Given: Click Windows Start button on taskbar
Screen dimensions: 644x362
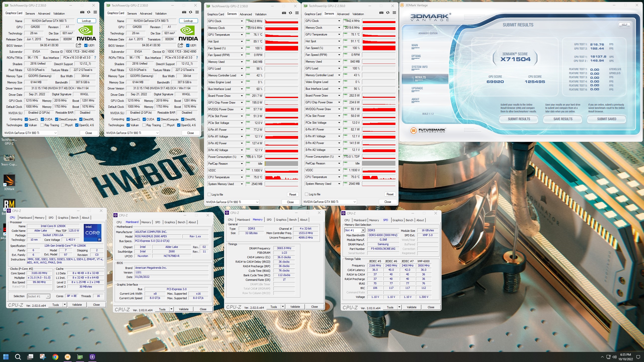Looking at the screenshot, I should click(6, 357).
